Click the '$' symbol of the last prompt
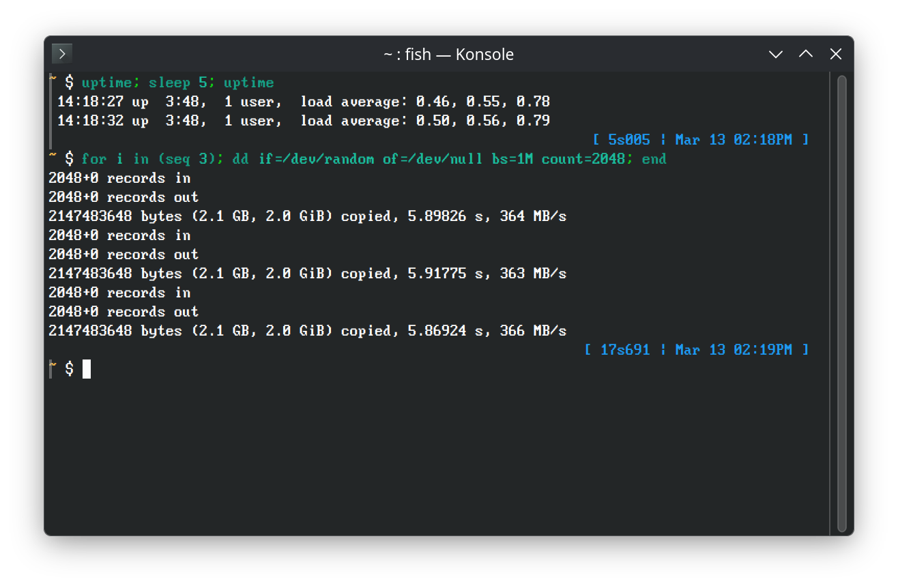898x588 pixels. [x=69, y=369]
